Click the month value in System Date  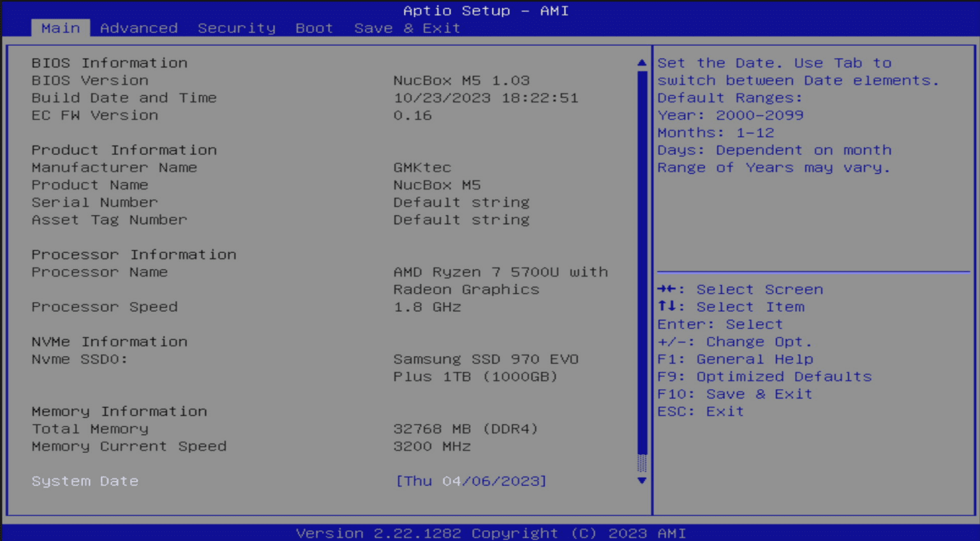(x=452, y=480)
